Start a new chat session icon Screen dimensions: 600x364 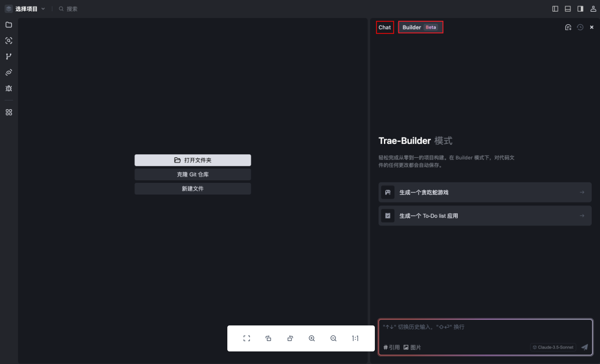568,27
